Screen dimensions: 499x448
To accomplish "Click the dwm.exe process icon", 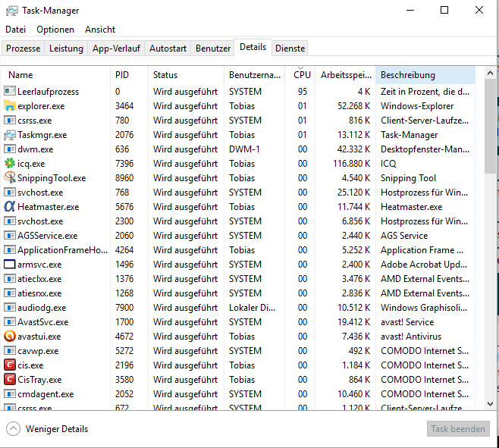I will (10, 149).
